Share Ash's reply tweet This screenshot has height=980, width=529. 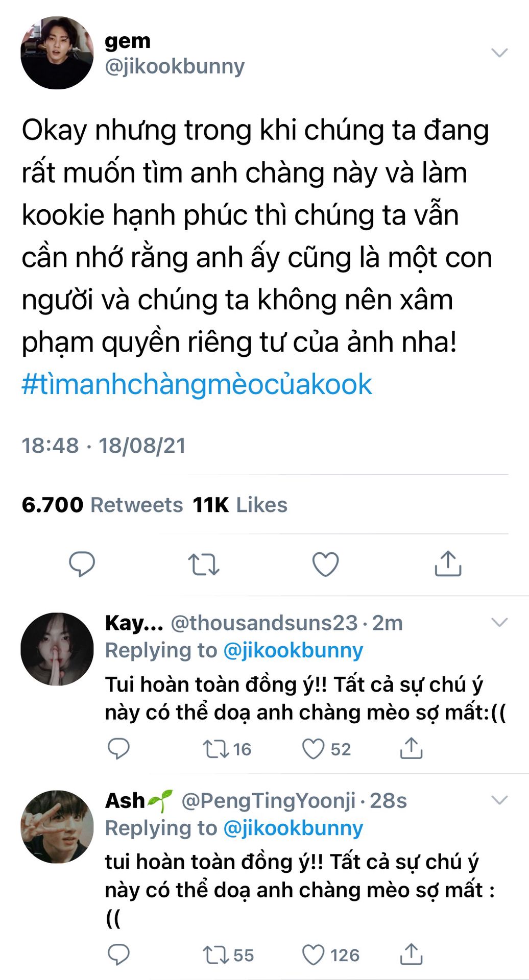411,954
